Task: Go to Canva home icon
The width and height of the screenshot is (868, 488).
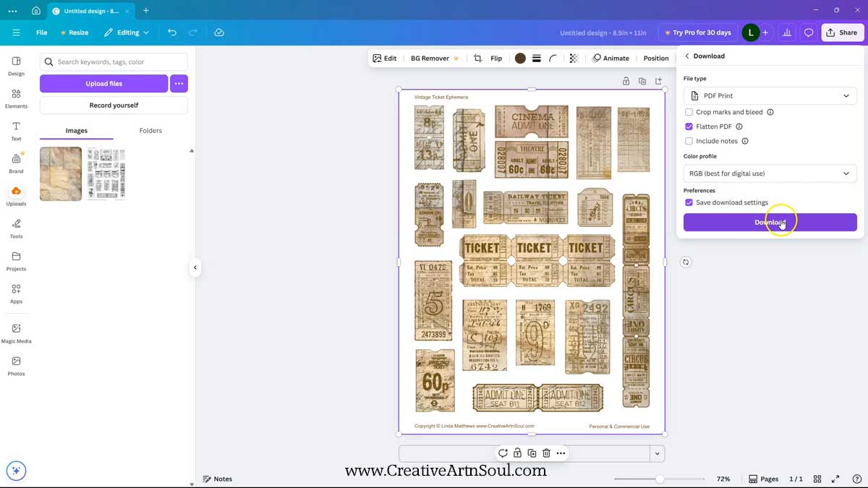Action: coord(36,11)
